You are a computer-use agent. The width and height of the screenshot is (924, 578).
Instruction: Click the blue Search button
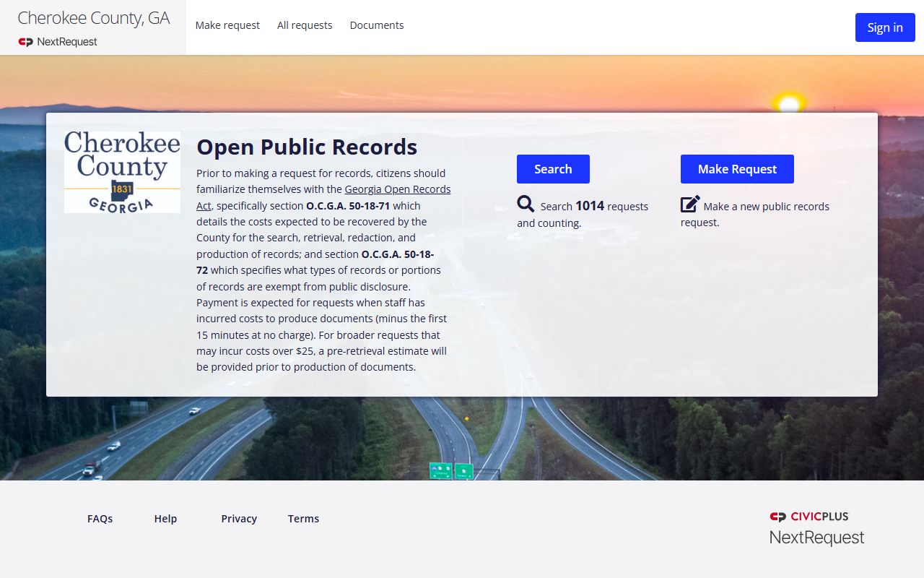[x=553, y=169]
